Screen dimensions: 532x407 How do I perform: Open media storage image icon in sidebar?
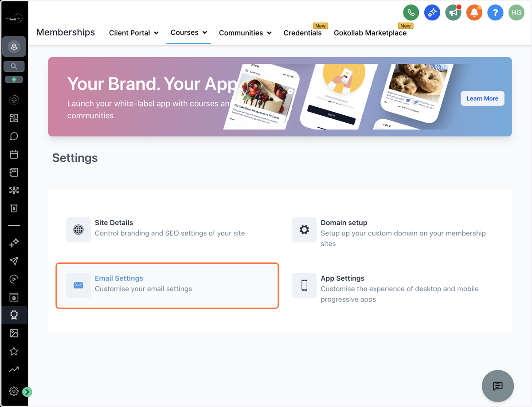(x=14, y=333)
